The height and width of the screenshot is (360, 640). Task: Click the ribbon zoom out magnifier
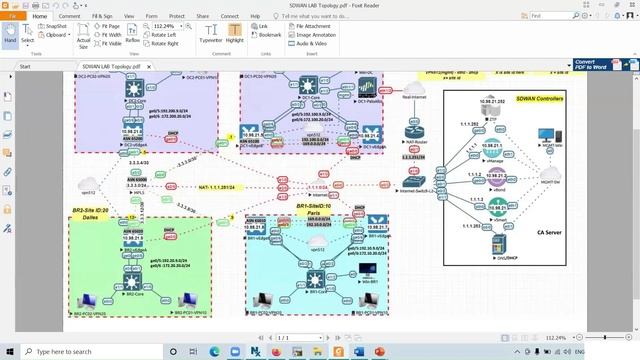pos(146,26)
